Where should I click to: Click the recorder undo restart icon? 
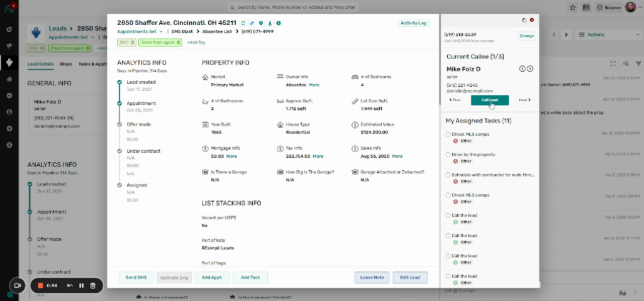(70, 285)
